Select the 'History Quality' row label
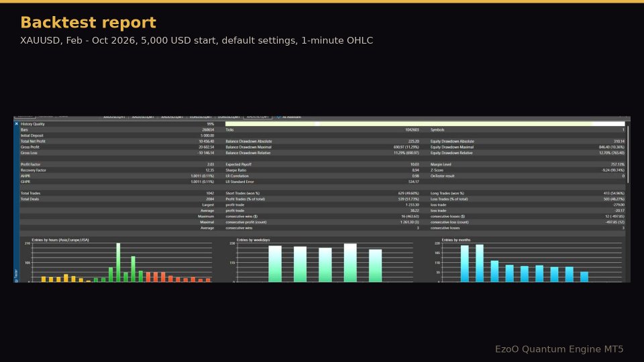Screen dimensions: 644x362 tap(32, 124)
